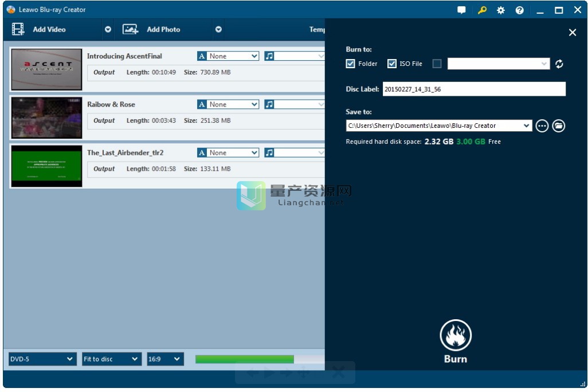
Task: Click audio track icon for Introducing AscentFinal
Action: [x=269, y=56]
